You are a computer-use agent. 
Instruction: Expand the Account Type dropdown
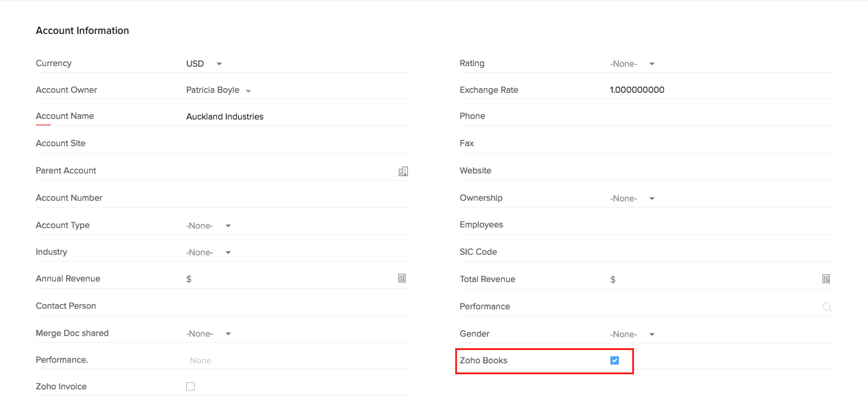[x=209, y=225]
